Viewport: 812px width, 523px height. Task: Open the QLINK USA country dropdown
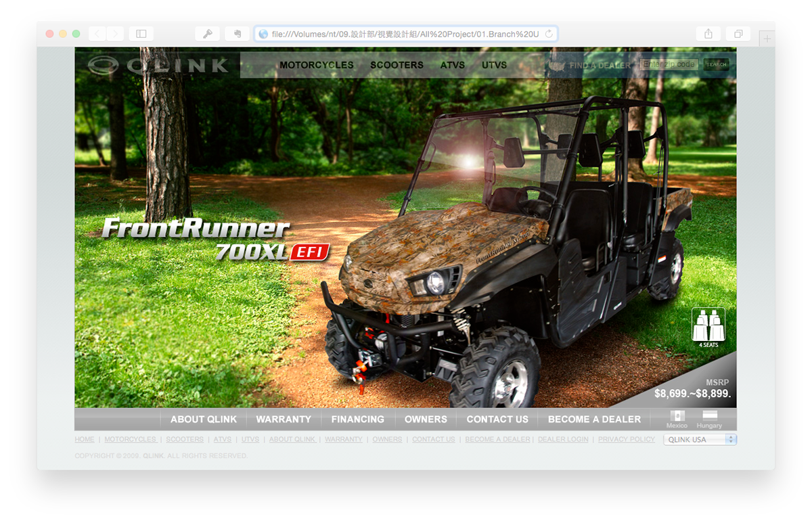click(700, 439)
